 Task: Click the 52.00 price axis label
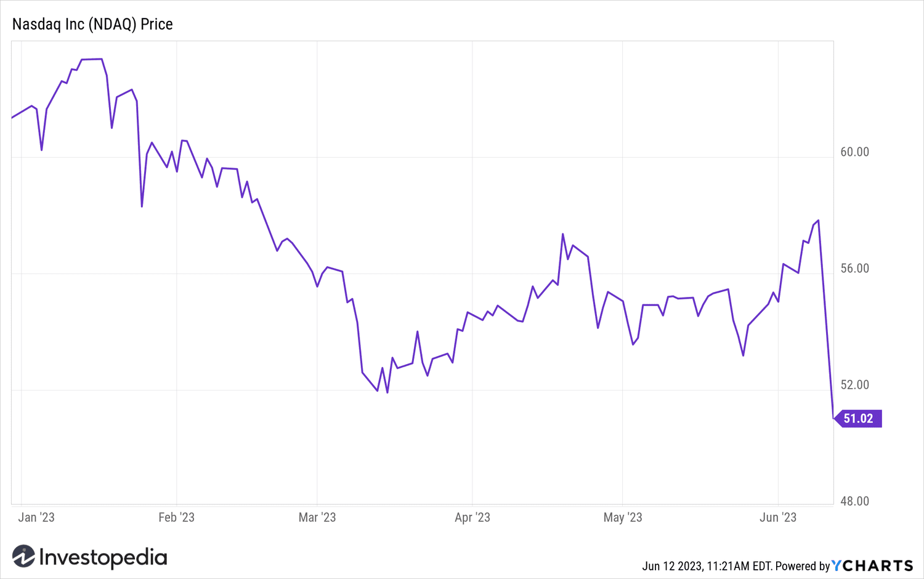[855, 385]
